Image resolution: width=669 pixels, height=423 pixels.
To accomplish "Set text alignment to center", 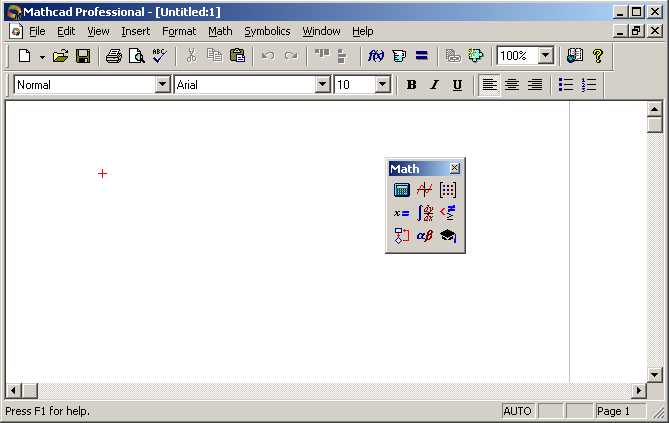I will [x=512, y=85].
